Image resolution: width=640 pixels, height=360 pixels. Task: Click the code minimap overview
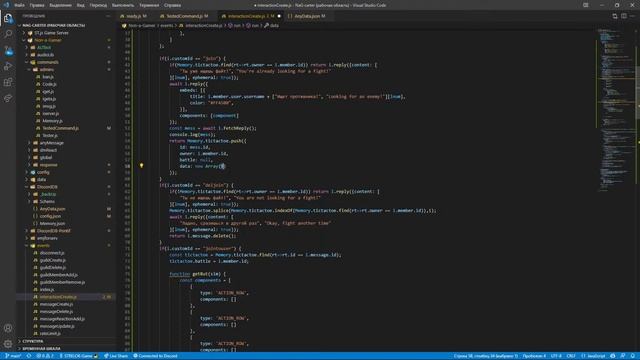coord(616,110)
